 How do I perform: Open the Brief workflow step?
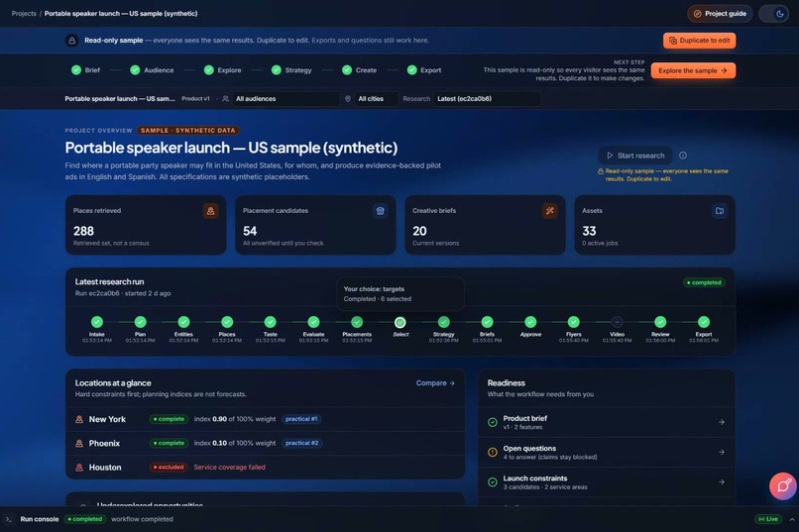click(x=85, y=70)
